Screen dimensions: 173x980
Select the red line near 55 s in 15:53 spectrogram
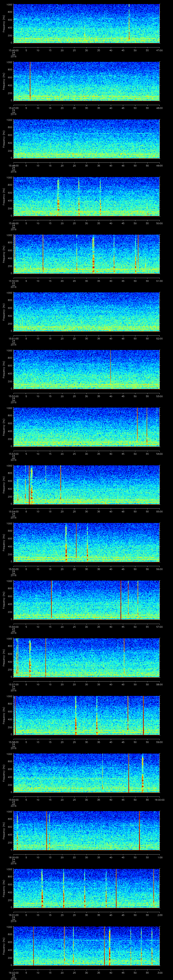pos(147,425)
